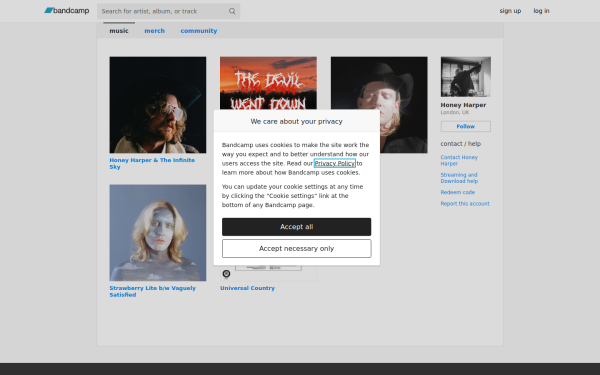The image size is (600, 375).
Task: Open the log in link
Action: [541, 11]
